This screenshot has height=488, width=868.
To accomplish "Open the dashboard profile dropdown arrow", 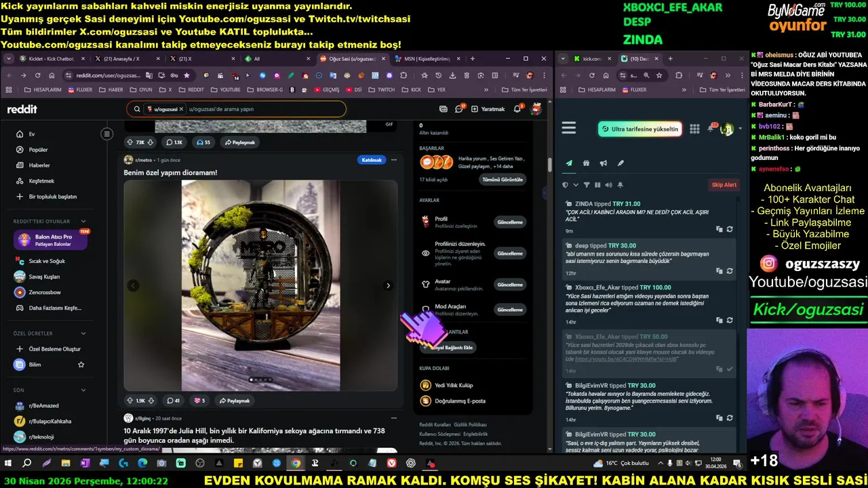I will 740,129.
